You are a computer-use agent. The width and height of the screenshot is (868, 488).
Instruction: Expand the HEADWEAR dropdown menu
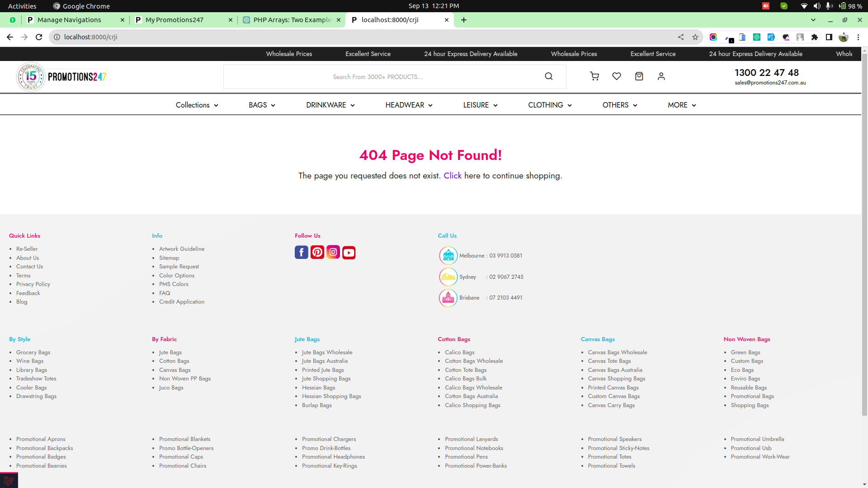(409, 105)
